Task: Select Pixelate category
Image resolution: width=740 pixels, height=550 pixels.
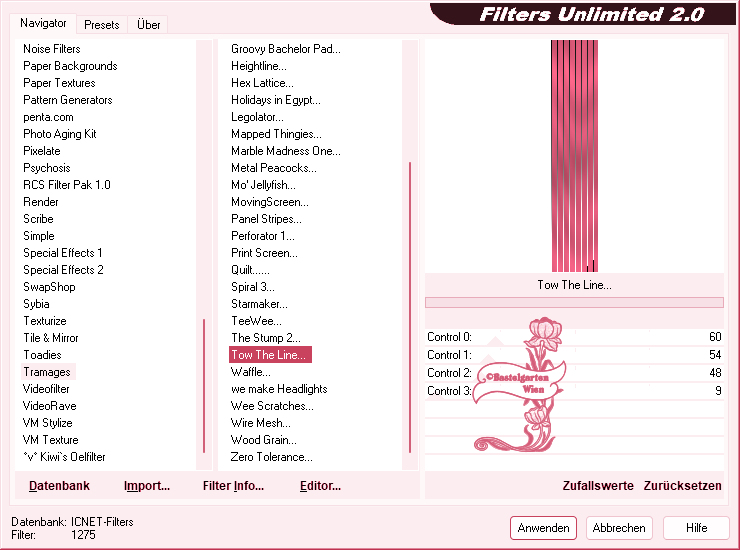Action: point(42,151)
